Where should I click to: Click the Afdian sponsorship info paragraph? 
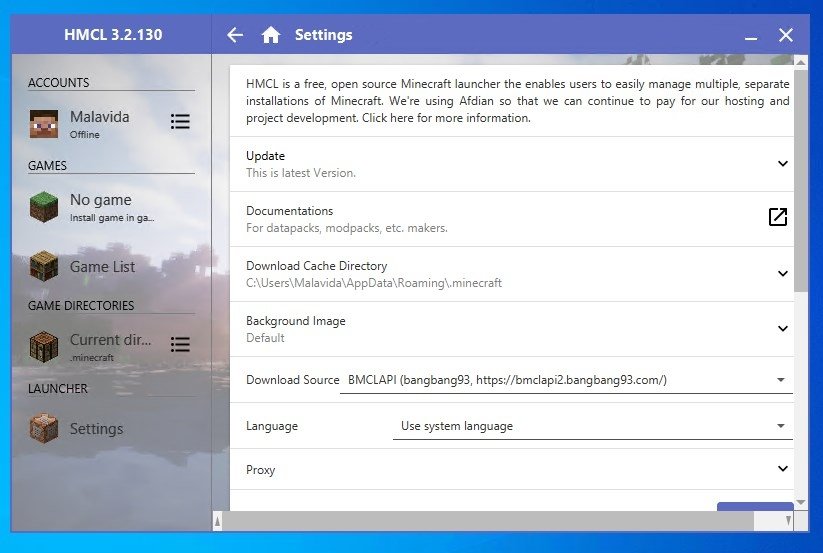coord(518,101)
